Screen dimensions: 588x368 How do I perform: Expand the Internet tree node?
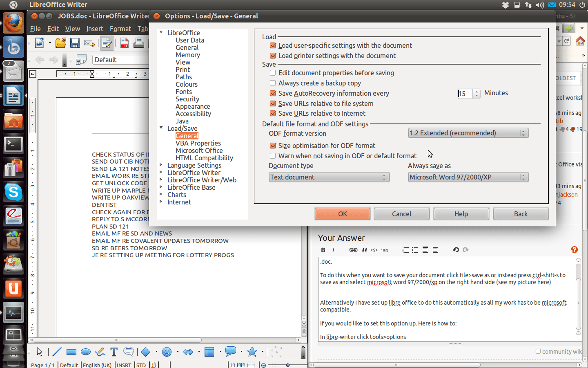click(161, 202)
